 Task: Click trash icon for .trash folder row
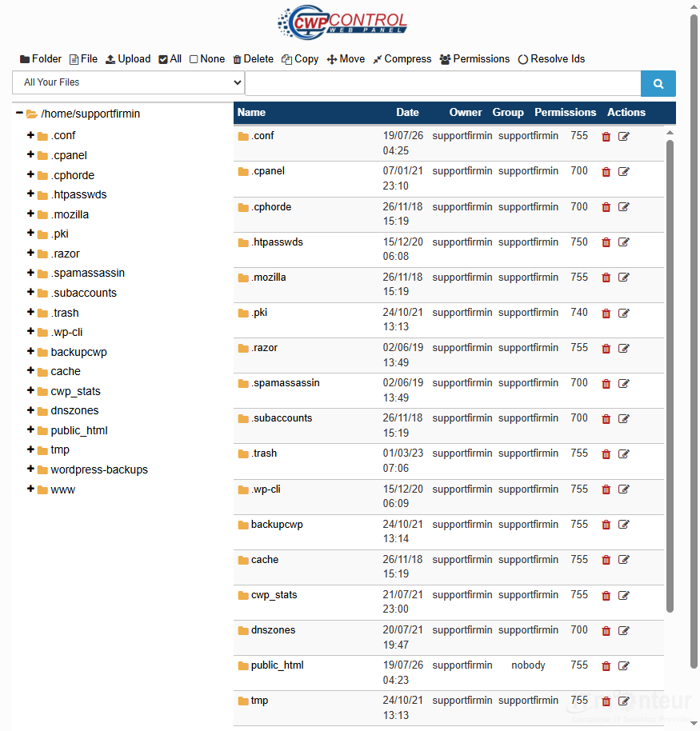click(606, 454)
